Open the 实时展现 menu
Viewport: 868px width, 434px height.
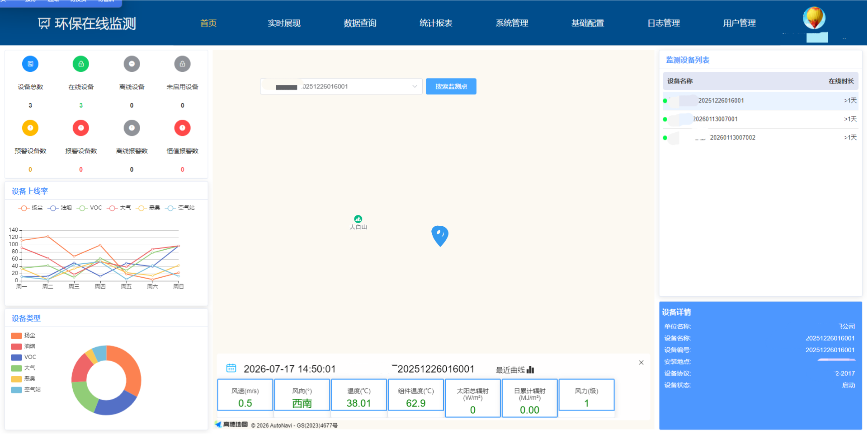point(284,23)
